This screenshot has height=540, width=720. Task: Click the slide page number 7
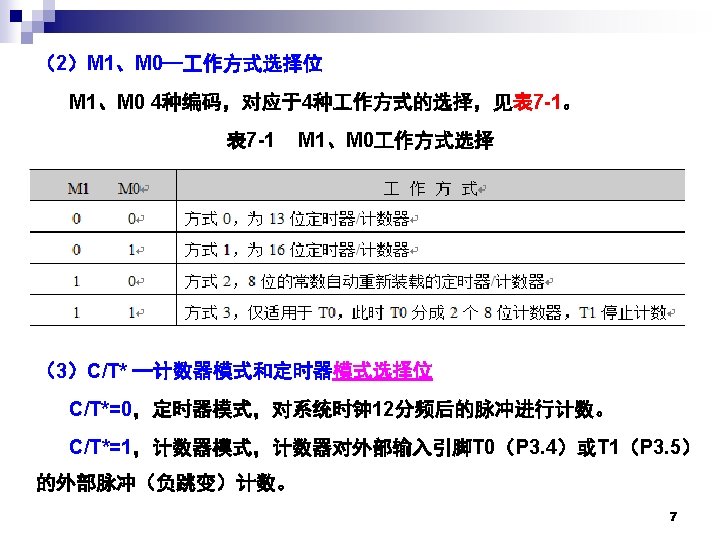[x=673, y=517]
